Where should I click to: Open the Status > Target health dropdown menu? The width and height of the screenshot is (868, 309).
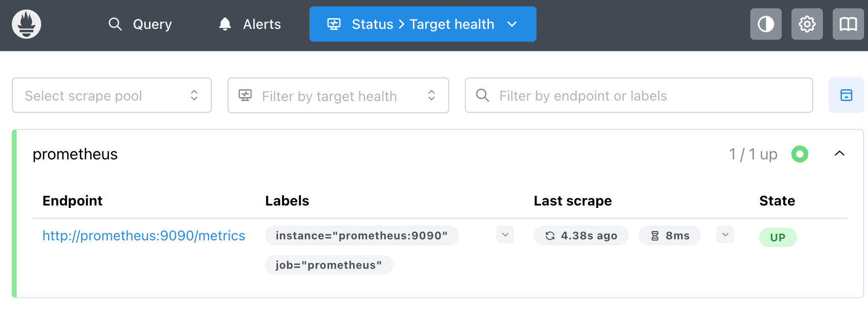coord(423,24)
